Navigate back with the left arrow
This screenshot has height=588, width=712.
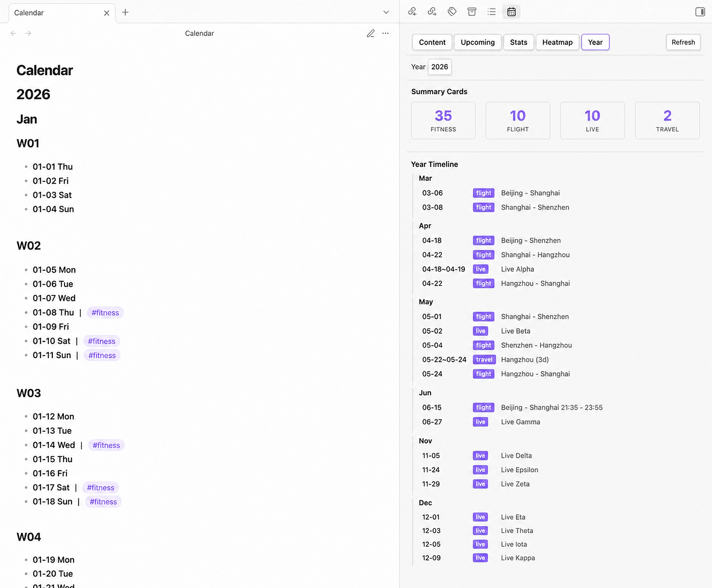(x=13, y=34)
